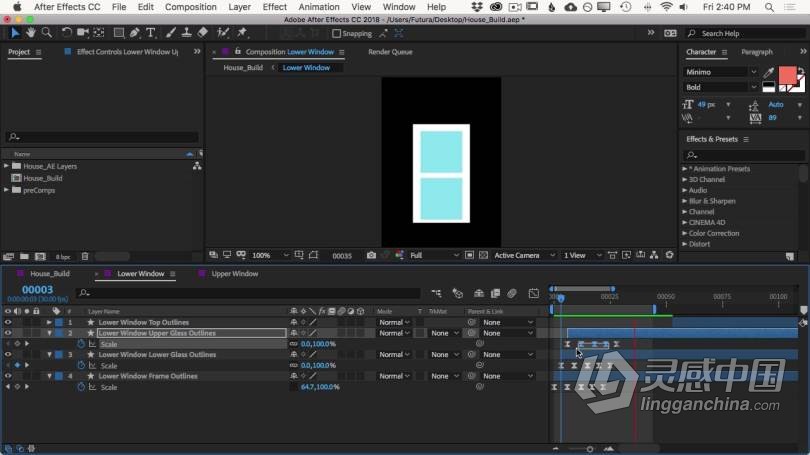Select the Type tool
Viewport: 810px width, 455px height.
[151, 33]
